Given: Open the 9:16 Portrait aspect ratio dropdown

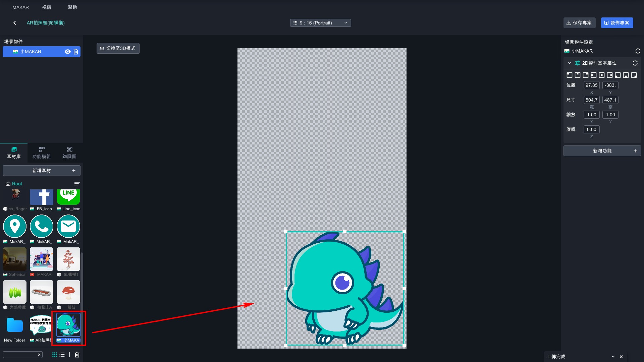Looking at the screenshot, I should tap(320, 23).
